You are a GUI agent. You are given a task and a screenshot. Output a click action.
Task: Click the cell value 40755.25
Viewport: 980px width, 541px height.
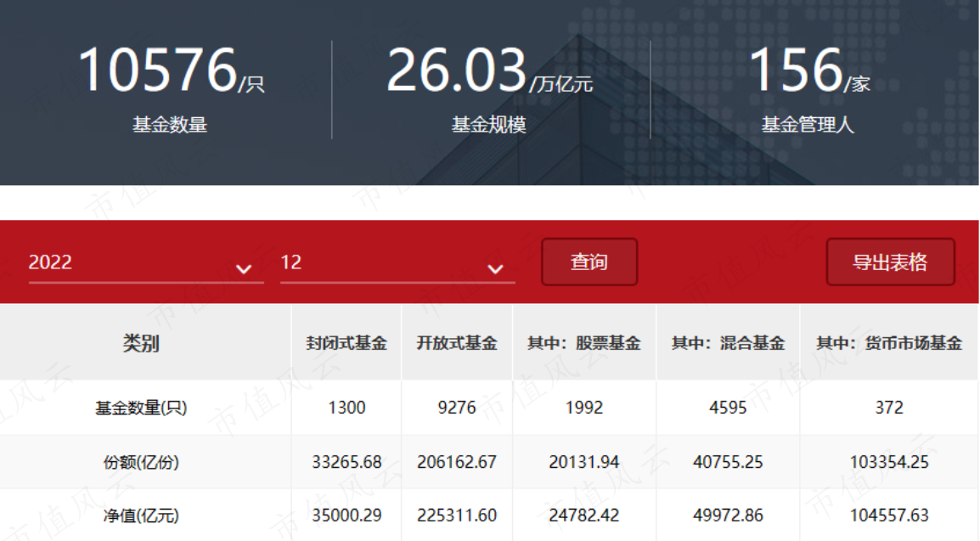(728, 462)
